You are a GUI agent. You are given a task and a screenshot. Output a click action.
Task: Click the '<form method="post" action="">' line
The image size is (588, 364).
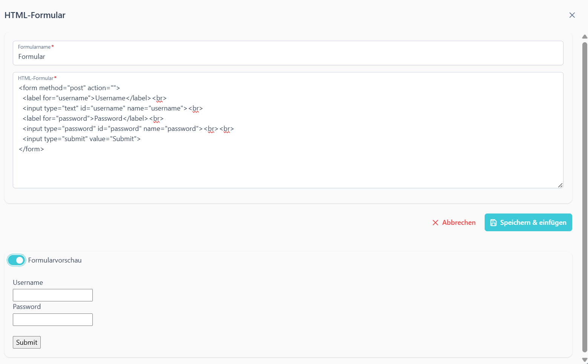[x=69, y=88]
